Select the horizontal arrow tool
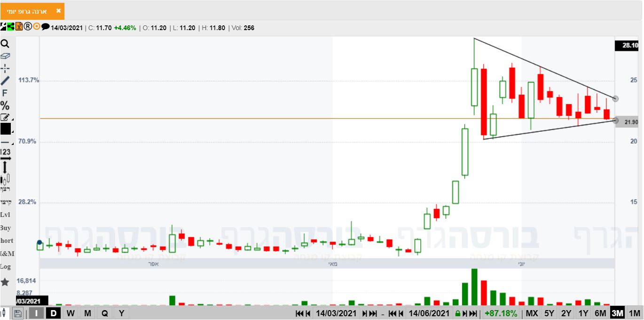This screenshot has height=320, width=644. 5,159
